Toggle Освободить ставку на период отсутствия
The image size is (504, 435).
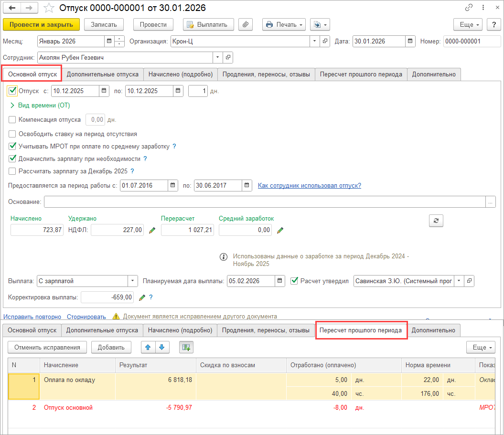(x=12, y=134)
